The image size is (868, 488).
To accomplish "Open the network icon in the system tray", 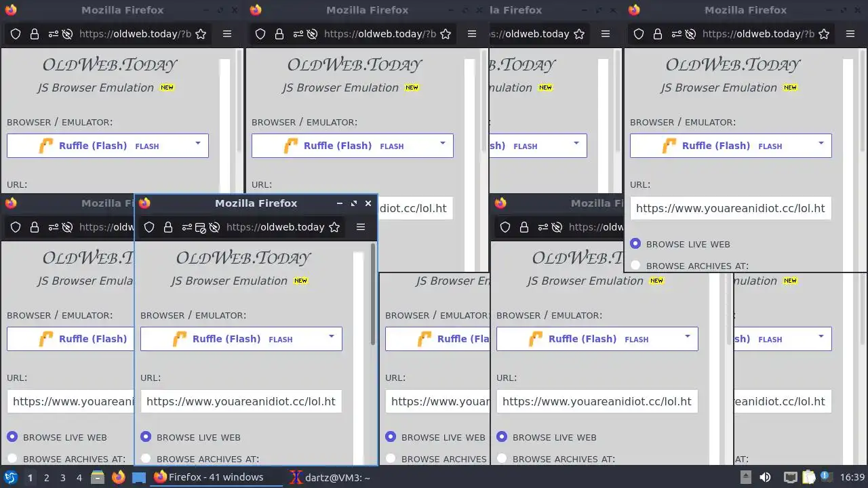I will (790, 477).
